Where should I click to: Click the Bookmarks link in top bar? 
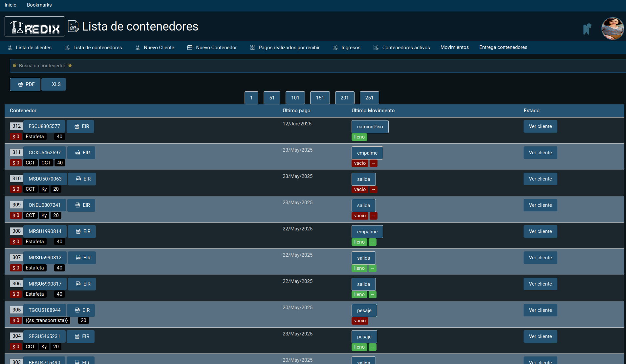[x=39, y=5]
